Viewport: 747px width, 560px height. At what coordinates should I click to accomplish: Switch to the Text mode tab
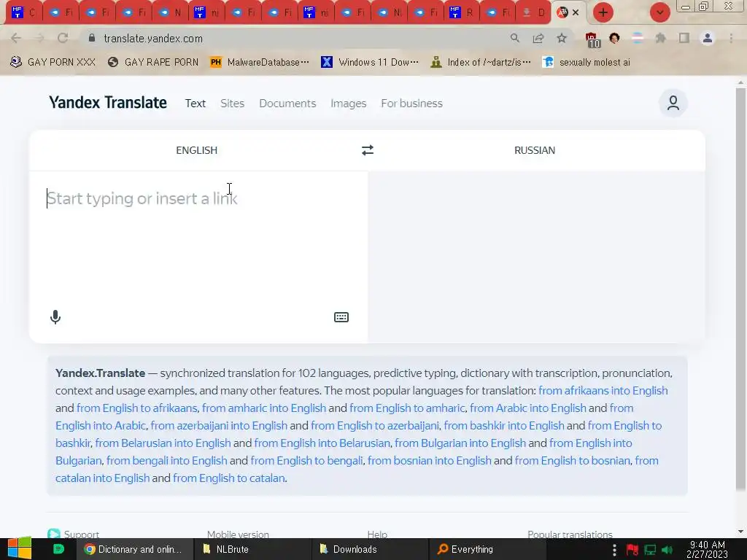click(196, 104)
